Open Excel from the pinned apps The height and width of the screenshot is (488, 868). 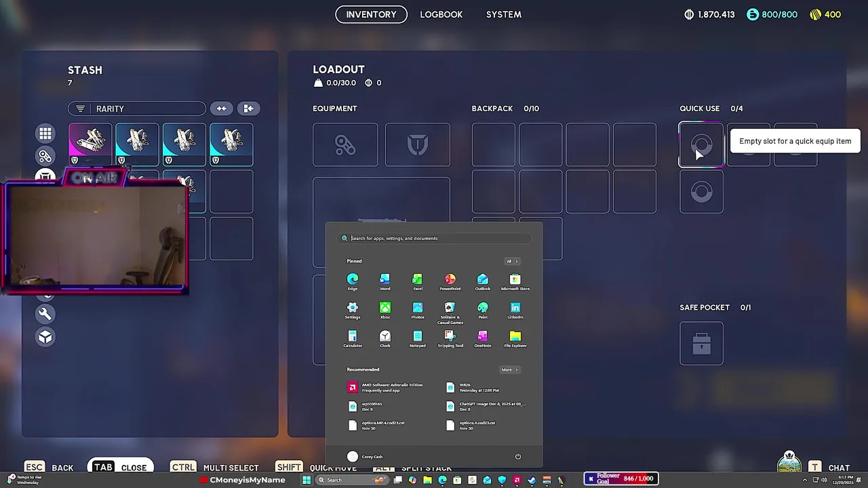click(x=418, y=282)
